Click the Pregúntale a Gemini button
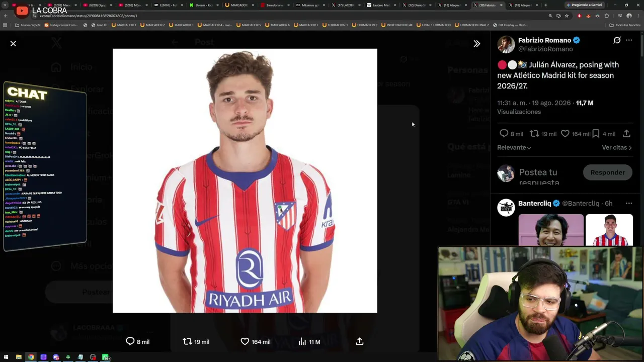The width and height of the screenshot is (644, 362). tap(584, 5)
